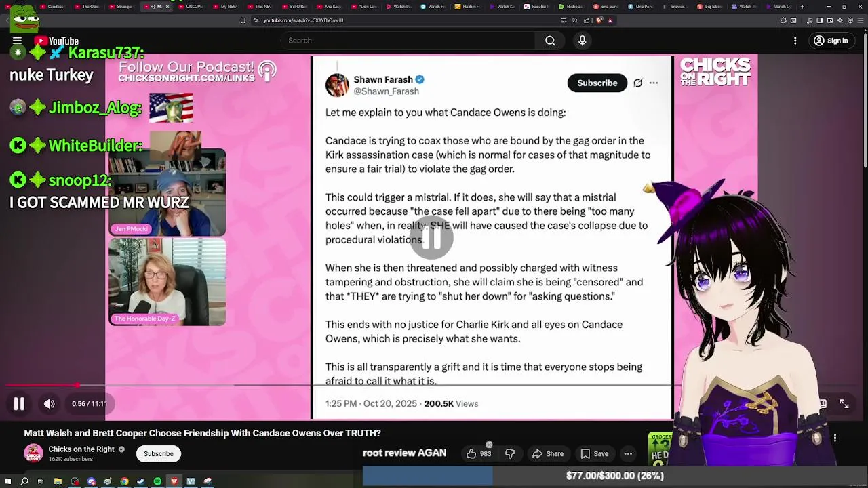The image size is (868, 488).
Task: Sign in to YouTube
Action: click(x=831, y=41)
